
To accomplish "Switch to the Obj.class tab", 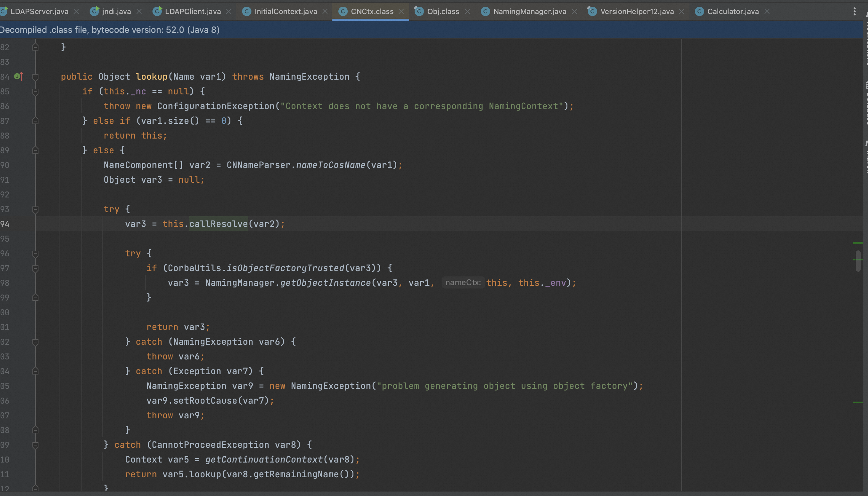I will pyautogui.click(x=443, y=11).
